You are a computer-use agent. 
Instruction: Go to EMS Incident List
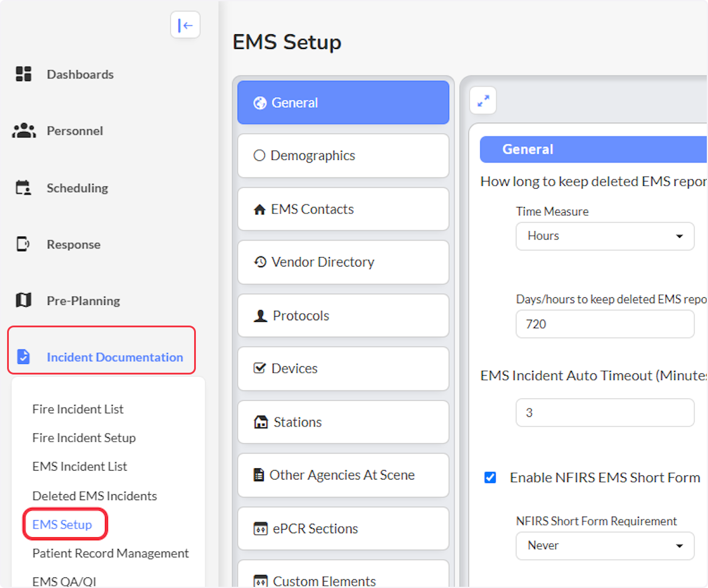[80, 467]
